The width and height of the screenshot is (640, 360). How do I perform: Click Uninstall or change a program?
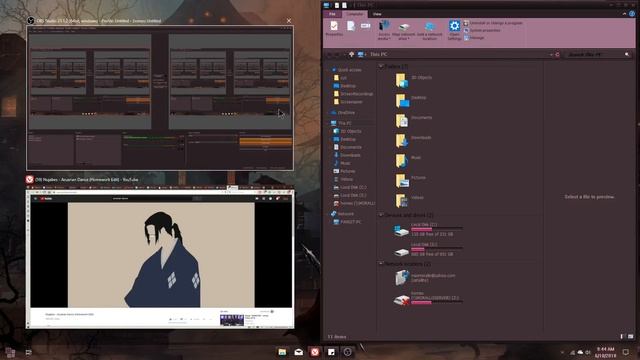(493, 23)
